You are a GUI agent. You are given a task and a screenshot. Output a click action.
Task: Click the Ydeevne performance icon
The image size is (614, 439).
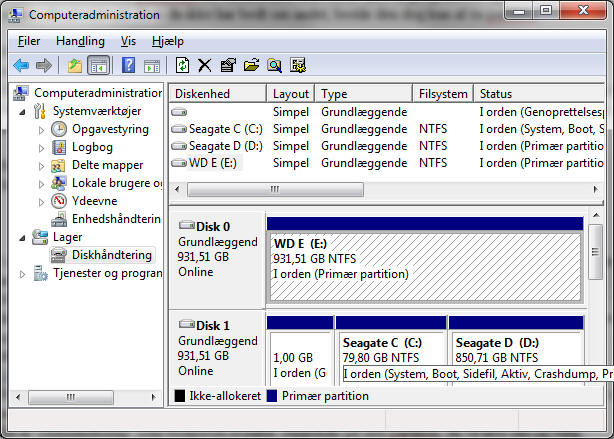point(59,201)
